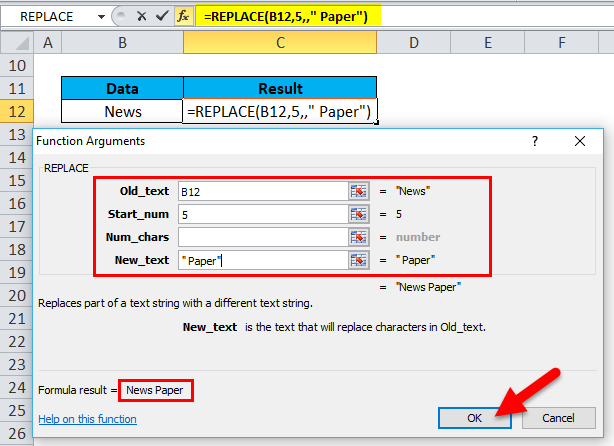This screenshot has height=446, width=614.
Task: Confirm formula with checkmark icon
Action: coord(162,16)
